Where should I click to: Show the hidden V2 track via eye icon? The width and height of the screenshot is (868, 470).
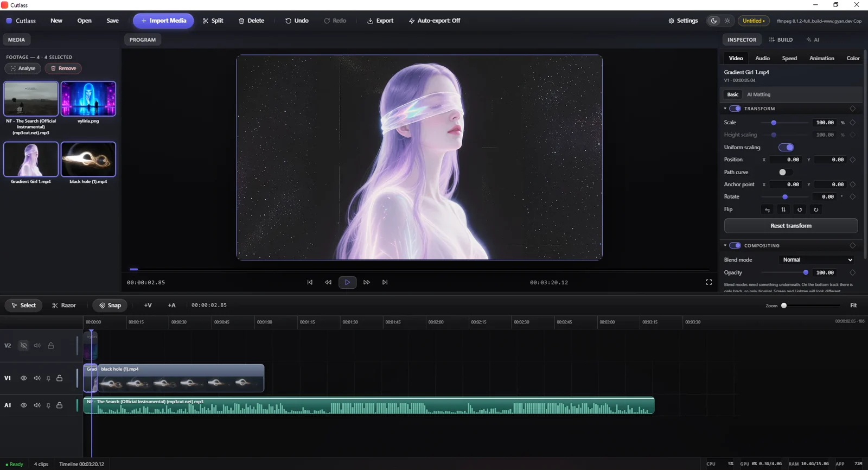(23, 346)
